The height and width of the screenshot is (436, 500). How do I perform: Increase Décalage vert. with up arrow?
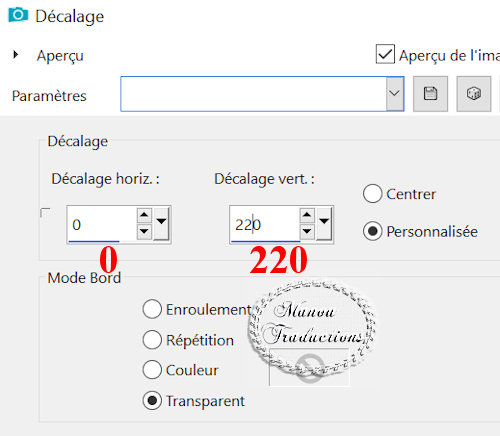(x=307, y=215)
